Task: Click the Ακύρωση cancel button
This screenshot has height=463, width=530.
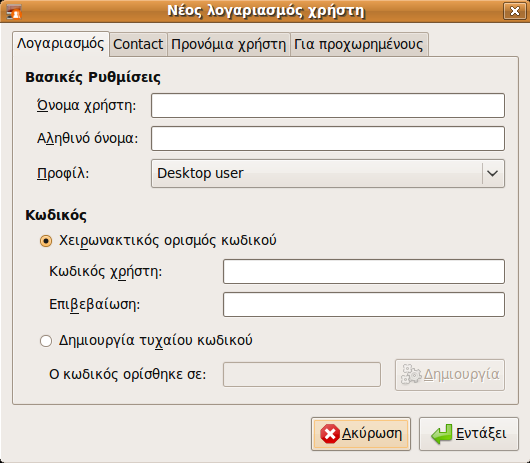Action: [x=361, y=434]
